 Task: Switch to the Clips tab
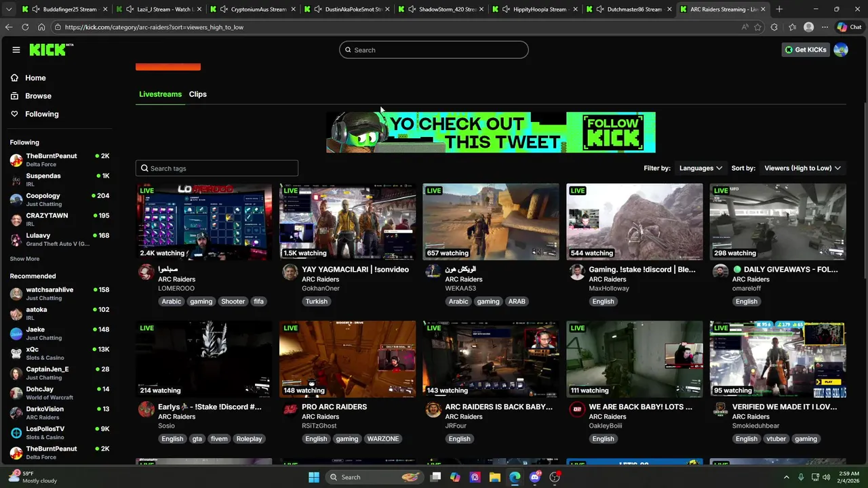(x=198, y=94)
